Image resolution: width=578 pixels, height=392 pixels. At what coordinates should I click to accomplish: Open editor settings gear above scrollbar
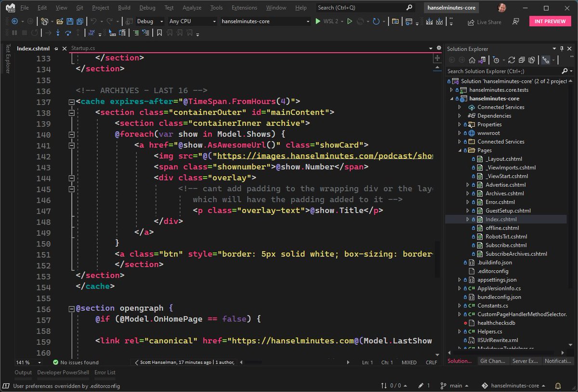[438, 48]
